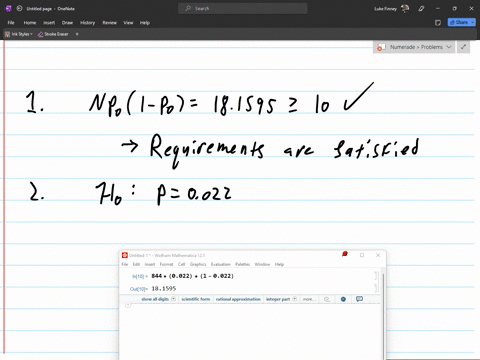Click the Numerade notebook icon
The image size is (480, 360).
coord(381,47)
